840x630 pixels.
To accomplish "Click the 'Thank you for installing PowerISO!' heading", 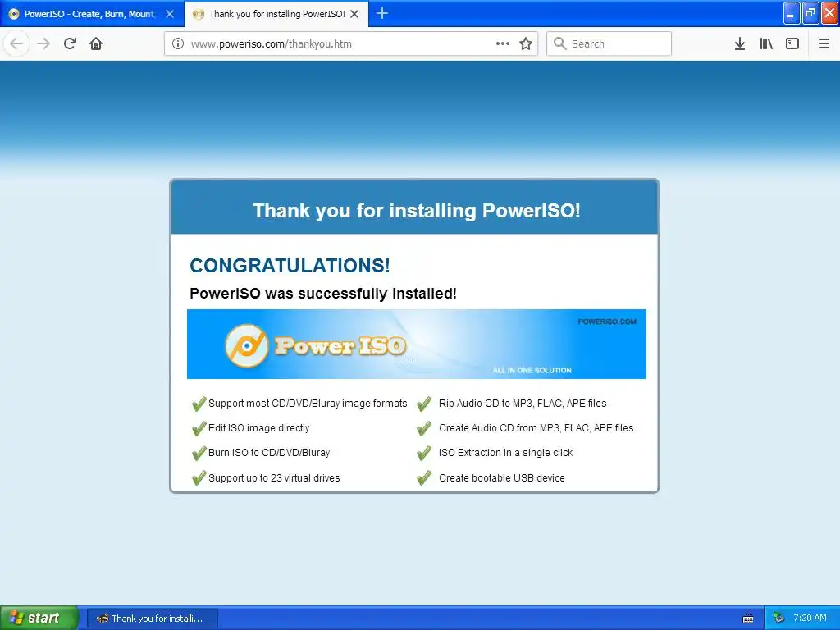I will 416,211.
